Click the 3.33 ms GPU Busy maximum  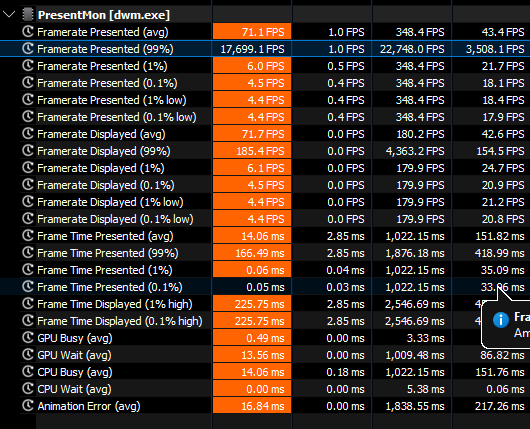tap(426, 338)
